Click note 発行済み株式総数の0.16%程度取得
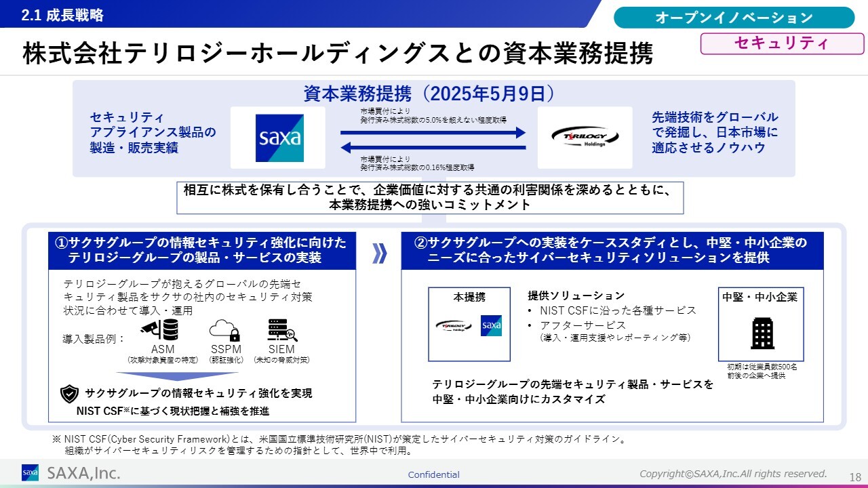Image resolution: width=868 pixels, height=488 pixels. [x=417, y=167]
